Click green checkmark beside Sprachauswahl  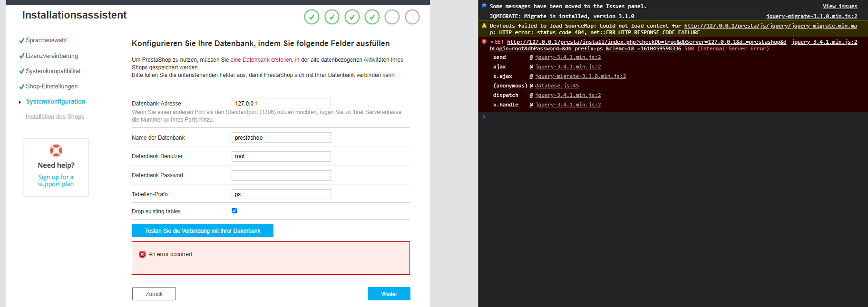click(21, 41)
